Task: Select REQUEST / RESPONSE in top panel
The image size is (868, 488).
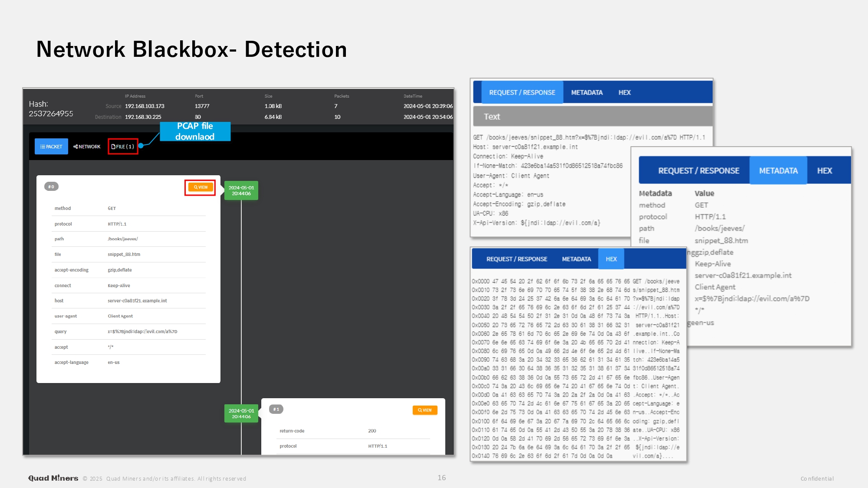Action: click(522, 92)
